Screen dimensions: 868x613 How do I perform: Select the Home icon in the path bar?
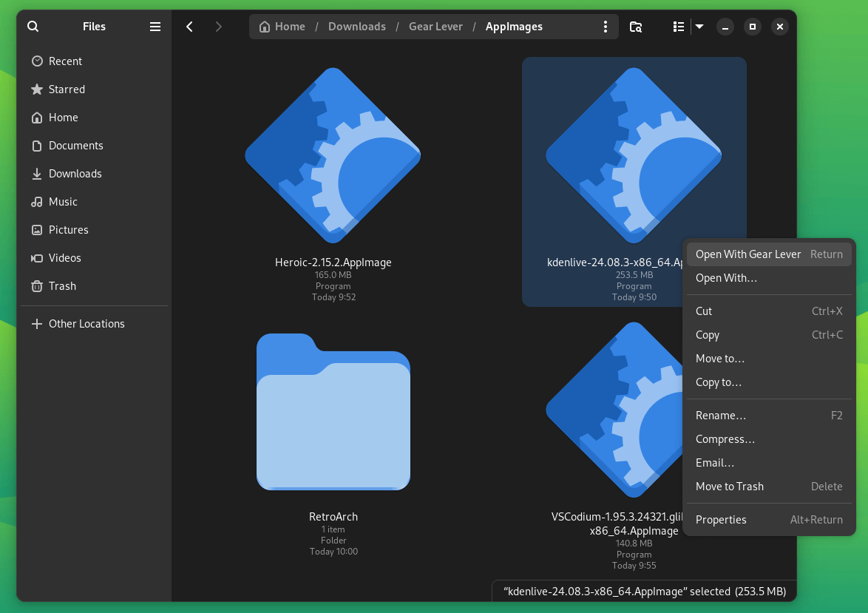click(264, 26)
